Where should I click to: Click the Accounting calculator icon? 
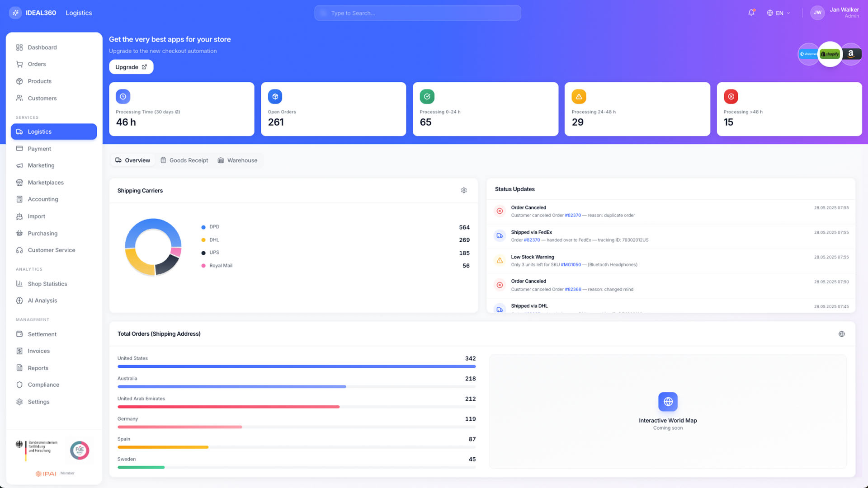tap(19, 199)
